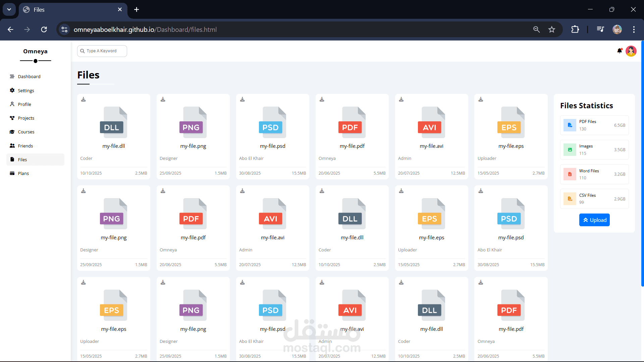
Task: Open the Projects sidebar item
Action: tap(26, 118)
